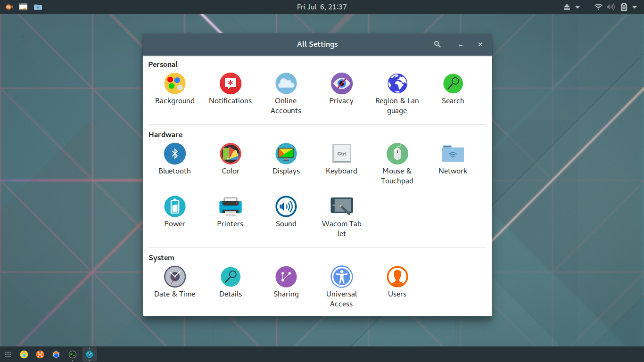
Task: Open the orange lifebuoy app in the dock
Action: (x=40, y=354)
